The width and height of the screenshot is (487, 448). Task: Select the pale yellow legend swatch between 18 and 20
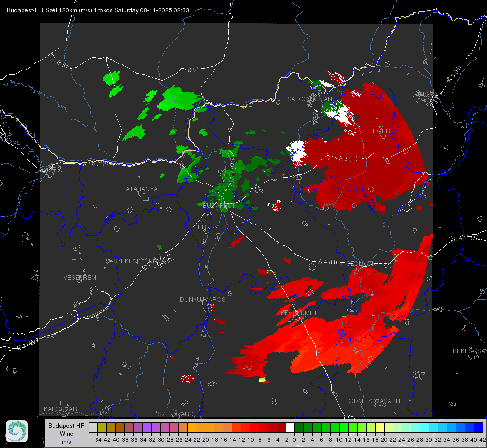pos(380,428)
